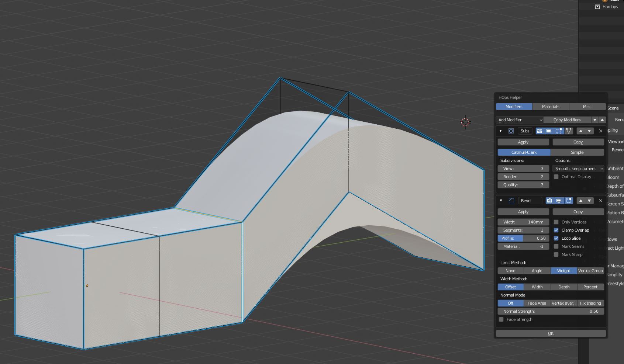Move Subs modifier up with arrow
The image size is (624, 364).
tap(581, 131)
